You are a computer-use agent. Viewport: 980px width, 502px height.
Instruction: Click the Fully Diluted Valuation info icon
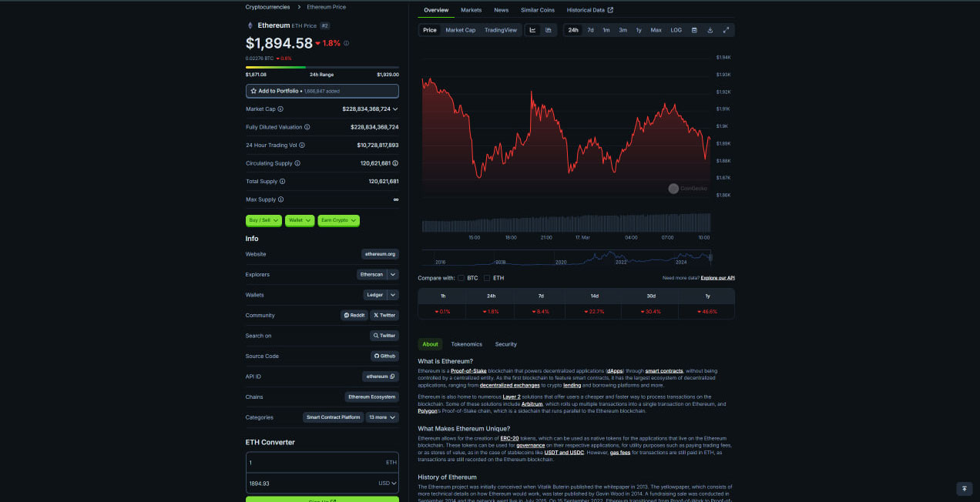[x=307, y=127]
